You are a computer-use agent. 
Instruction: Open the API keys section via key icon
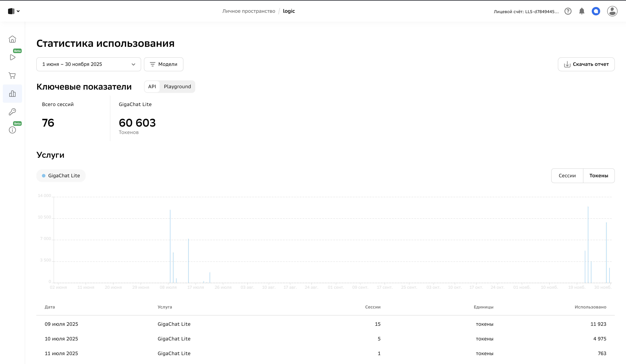(x=12, y=112)
